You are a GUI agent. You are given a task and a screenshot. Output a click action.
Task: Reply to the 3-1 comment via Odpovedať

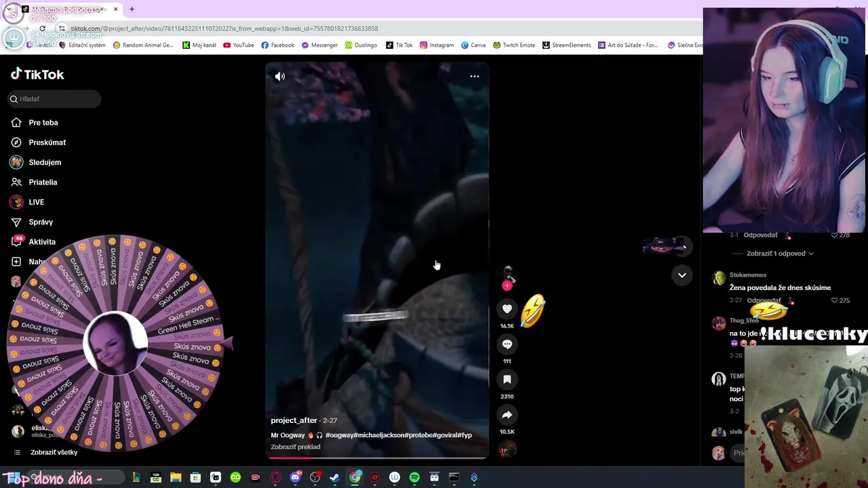(x=760, y=235)
